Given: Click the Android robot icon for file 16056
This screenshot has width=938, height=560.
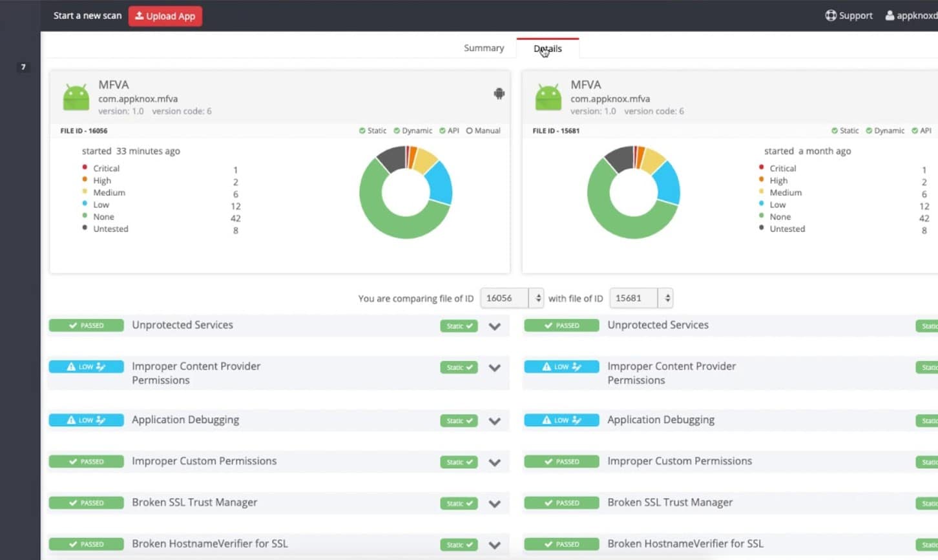Looking at the screenshot, I should tap(76, 97).
